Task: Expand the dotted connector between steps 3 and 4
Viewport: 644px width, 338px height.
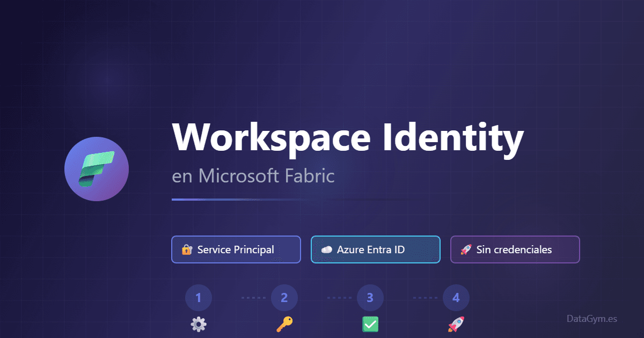Action: [x=424, y=297]
